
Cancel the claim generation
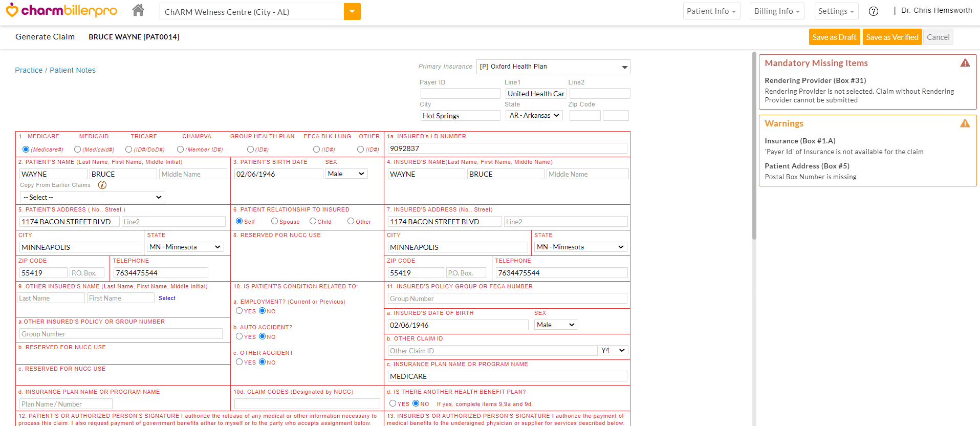point(938,37)
